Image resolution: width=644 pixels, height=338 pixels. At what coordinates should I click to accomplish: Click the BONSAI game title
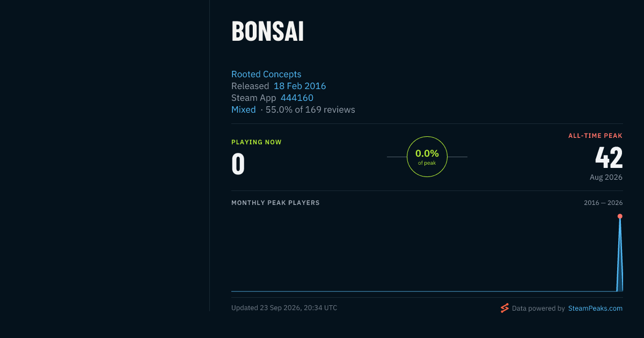click(x=268, y=32)
